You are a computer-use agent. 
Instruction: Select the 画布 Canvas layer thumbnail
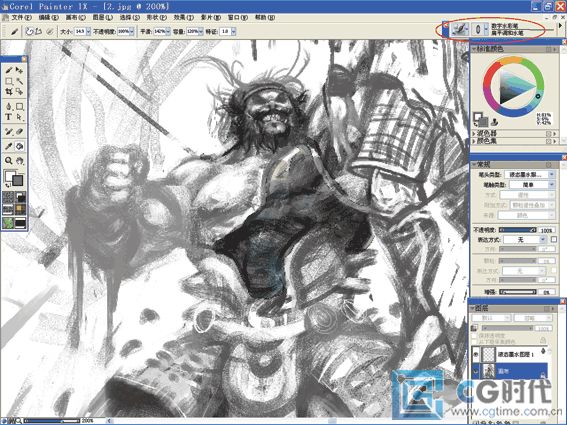pos(490,370)
